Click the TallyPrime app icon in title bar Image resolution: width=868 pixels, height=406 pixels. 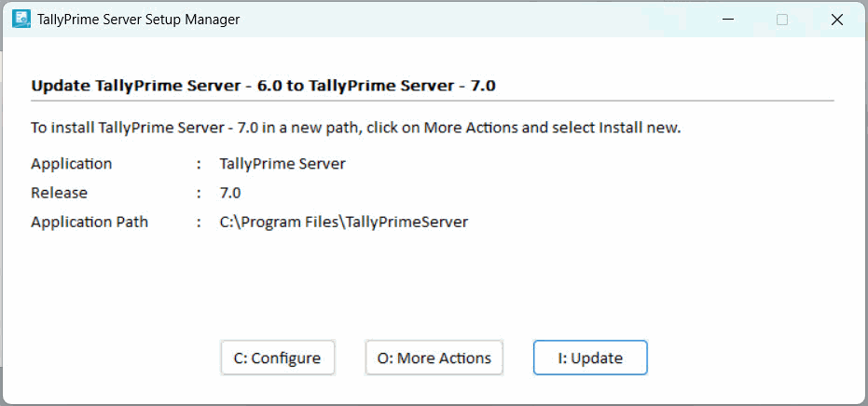coord(20,19)
